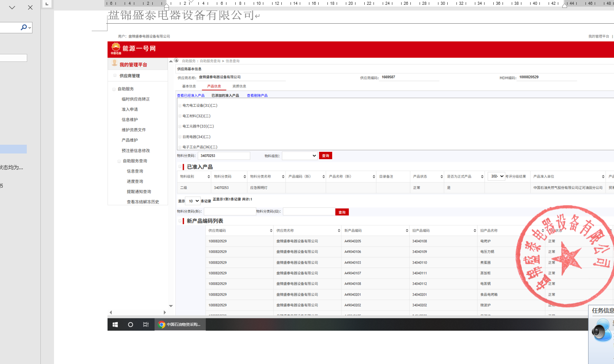Click the navigation pane search magnifier icon
614x364 pixels.
[x=24, y=27]
